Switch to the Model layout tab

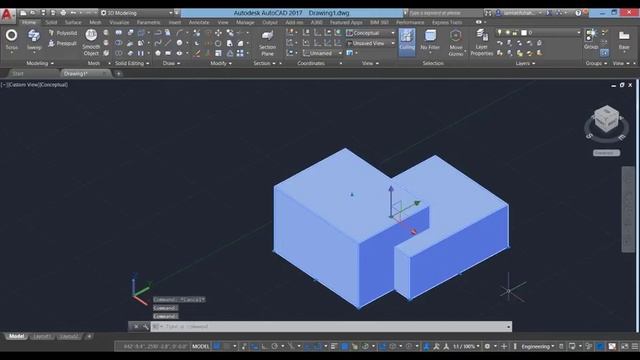pyautogui.click(x=16, y=336)
